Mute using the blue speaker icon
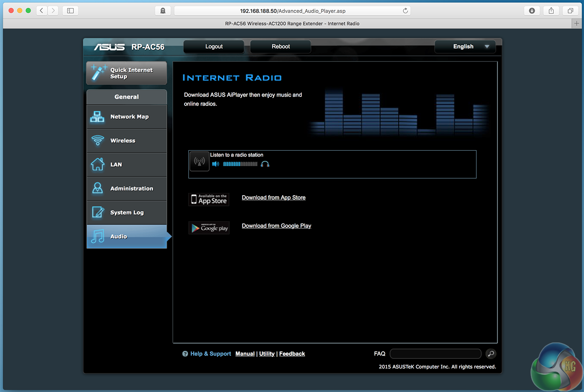Viewport: 584px width, 392px height. click(x=215, y=164)
